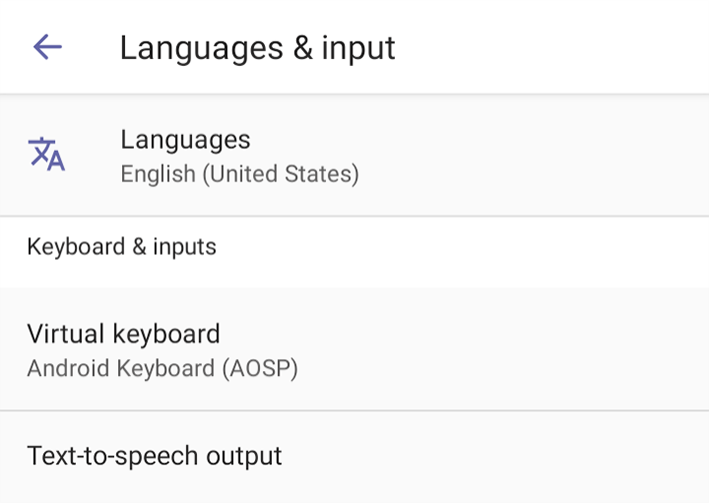Click blank header area beside the page title
The width and height of the screenshot is (709, 503).
point(552,47)
